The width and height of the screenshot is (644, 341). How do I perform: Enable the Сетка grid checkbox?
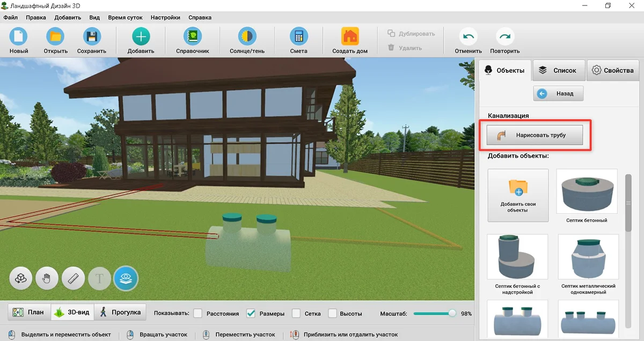(296, 313)
